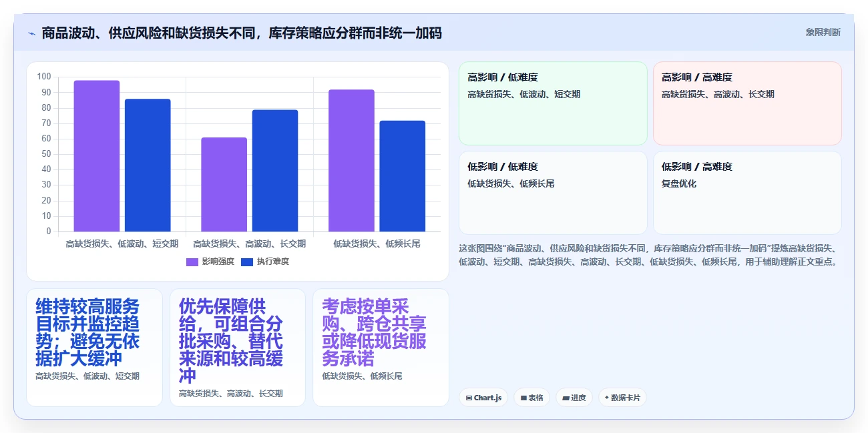Select the 数据卡片 chip
The height and width of the screenshot is (433, 868).
(x=622, y=398)
